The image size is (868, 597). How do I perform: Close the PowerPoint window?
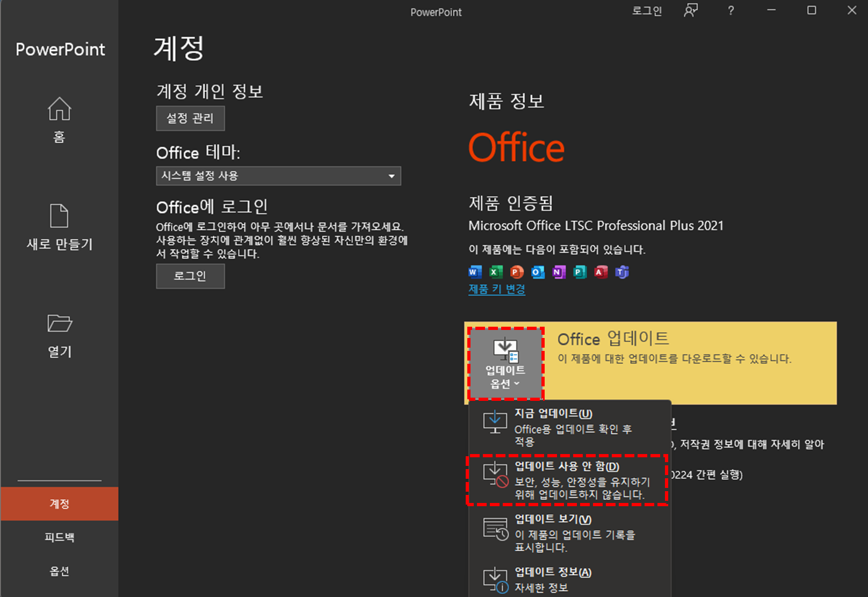(852, 10)
